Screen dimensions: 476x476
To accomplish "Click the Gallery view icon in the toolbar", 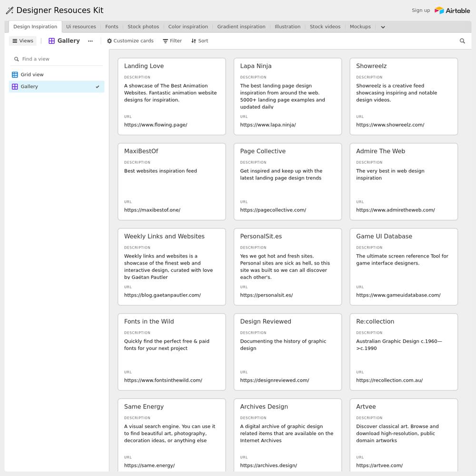I will (51, 40).
